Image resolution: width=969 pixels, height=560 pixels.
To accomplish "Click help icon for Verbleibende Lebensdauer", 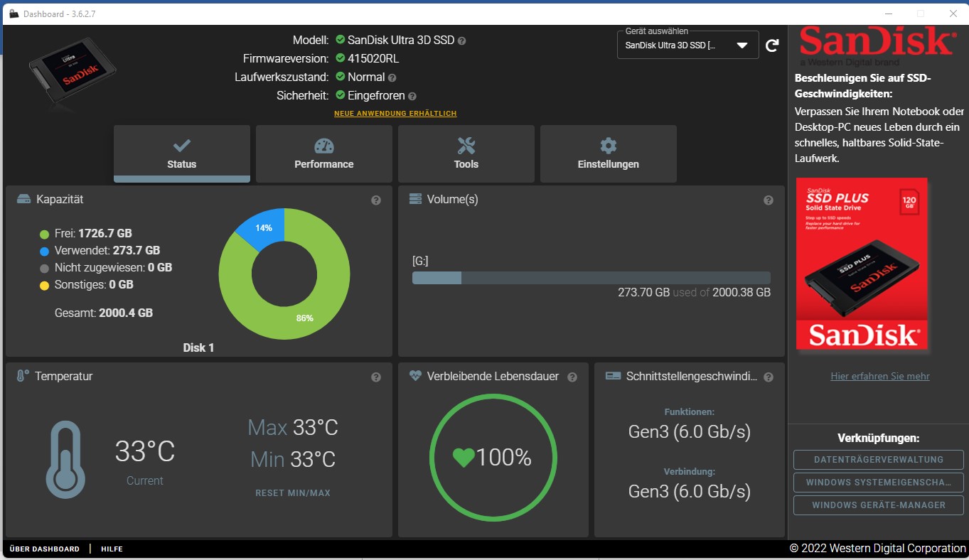I will (572, 377).
